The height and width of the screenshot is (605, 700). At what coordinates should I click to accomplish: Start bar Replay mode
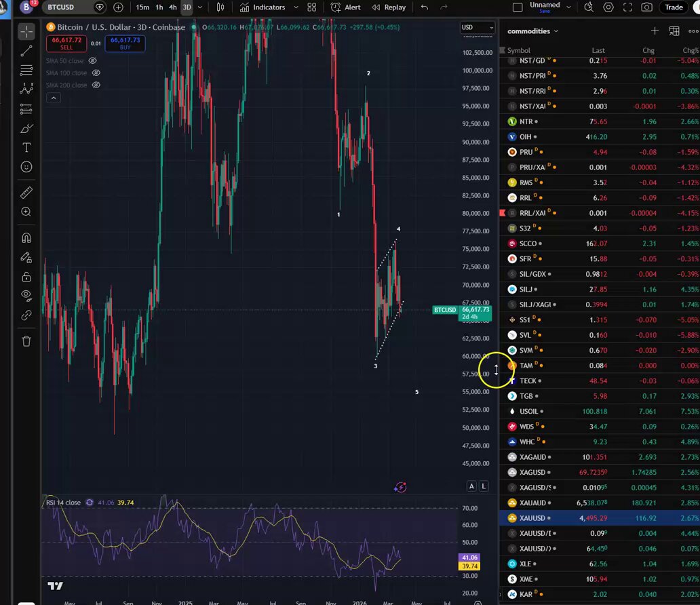(x=389, y=7)
